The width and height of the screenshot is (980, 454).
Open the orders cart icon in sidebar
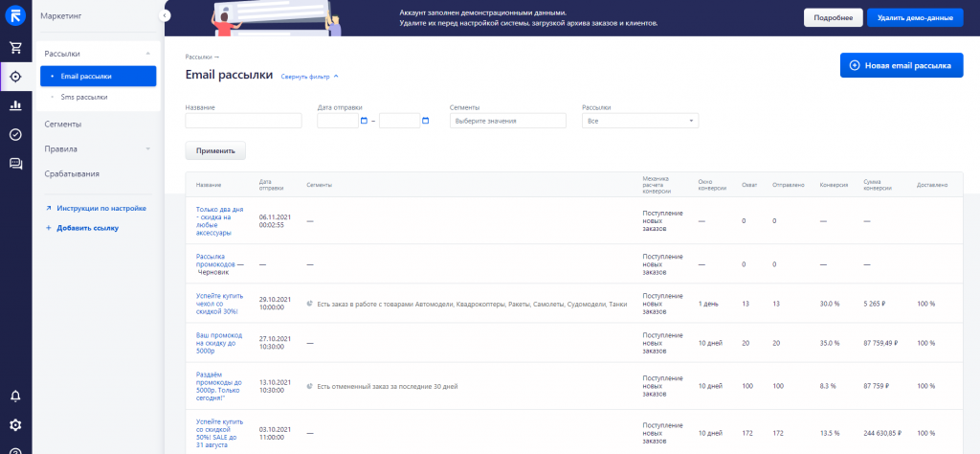tap(15, 47)
